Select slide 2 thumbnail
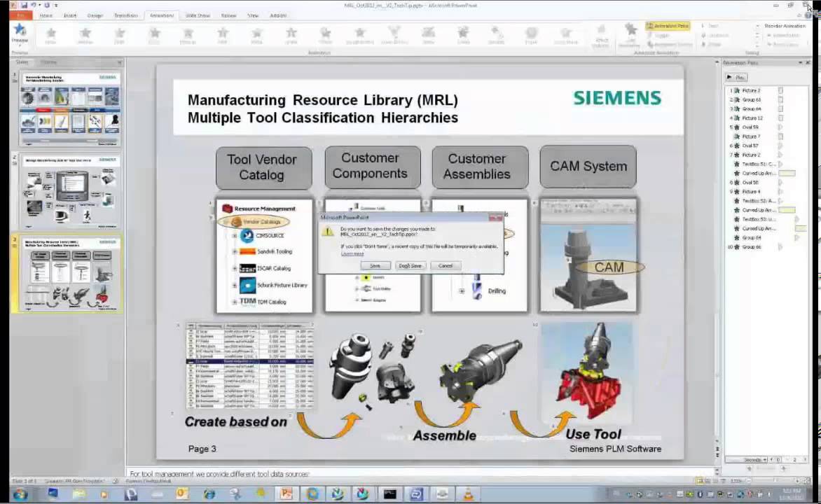Viewport: 821px width, 504px height. 69,192
